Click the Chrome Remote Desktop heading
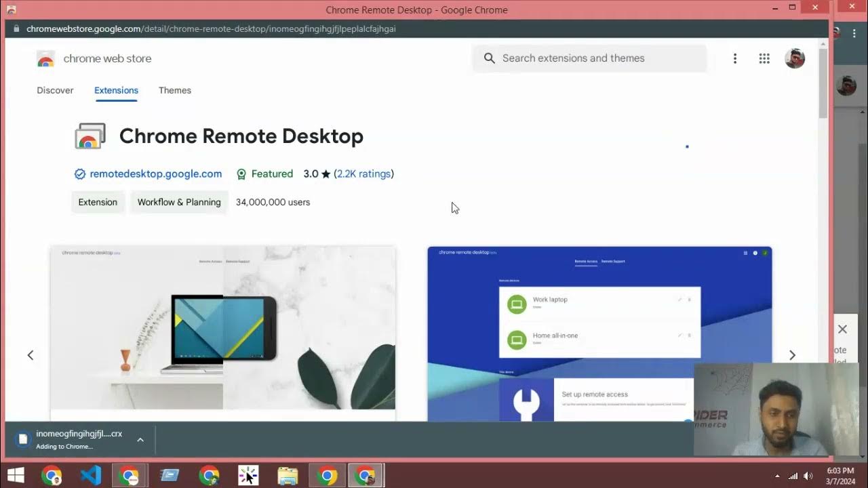The width and height of the screenshot is (868, 488). [x=241, y=136]
